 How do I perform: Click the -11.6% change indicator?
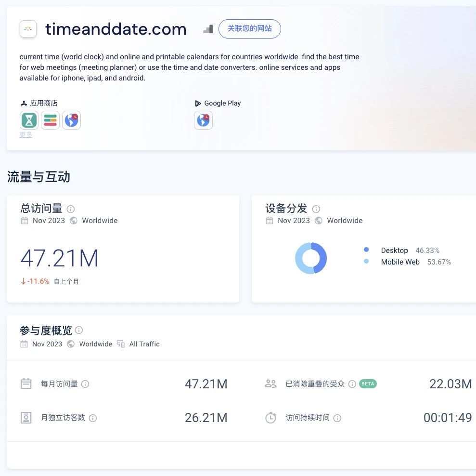click(x=35, y=281)
